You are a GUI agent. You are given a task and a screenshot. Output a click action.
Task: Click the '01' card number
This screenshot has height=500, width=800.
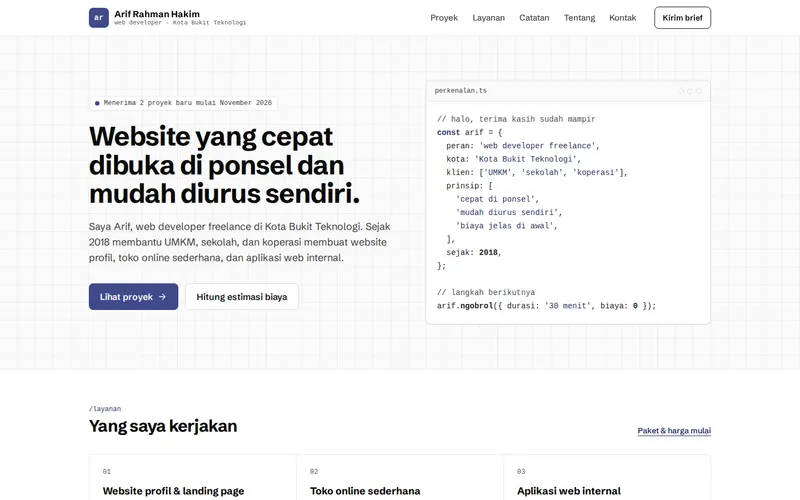(107, 471)
